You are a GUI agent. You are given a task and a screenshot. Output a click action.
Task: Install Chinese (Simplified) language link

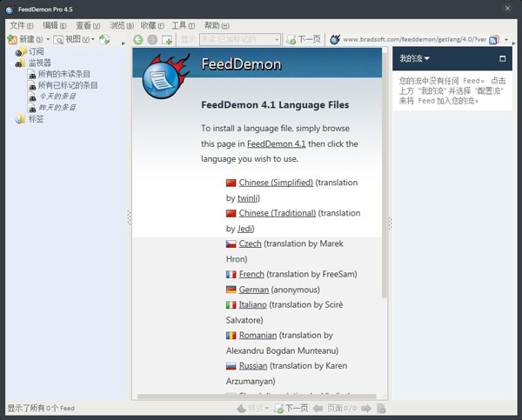(276, 183)
